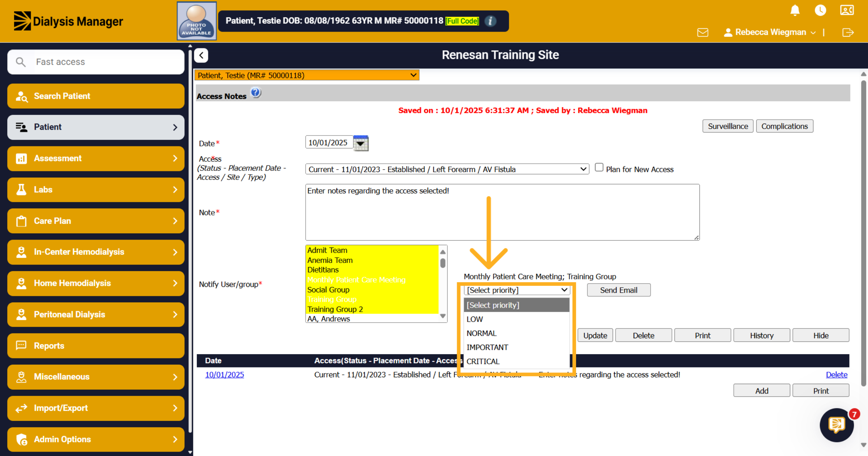Viewport: 868px width, 456px height.
Task: Choose CRITICAL priority option
Action: 516,361
